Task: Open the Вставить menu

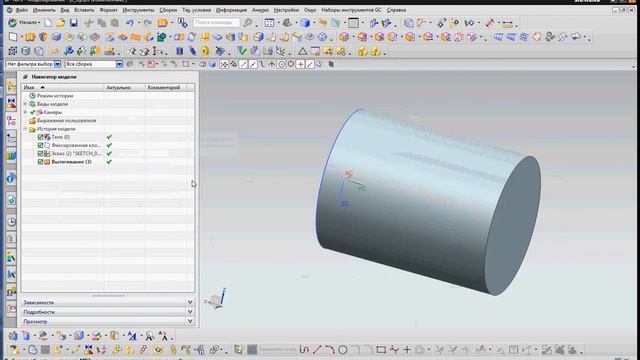Action: (x=84, y=10)
